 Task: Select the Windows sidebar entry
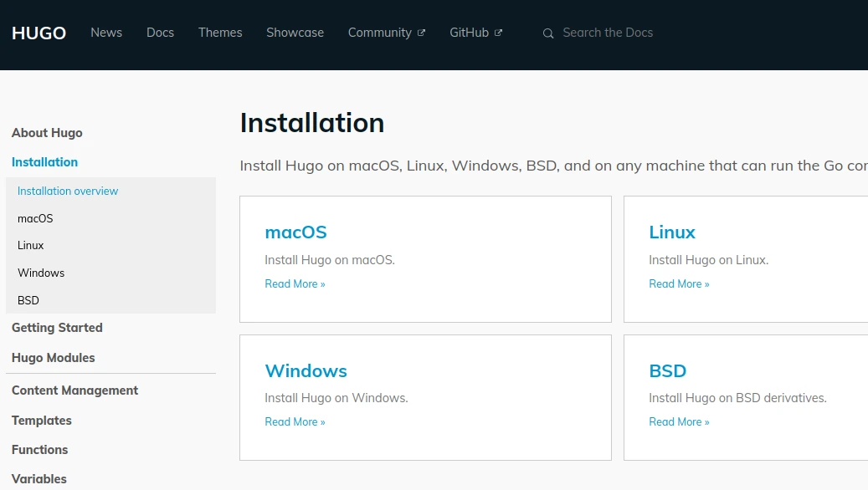point(40,273)
